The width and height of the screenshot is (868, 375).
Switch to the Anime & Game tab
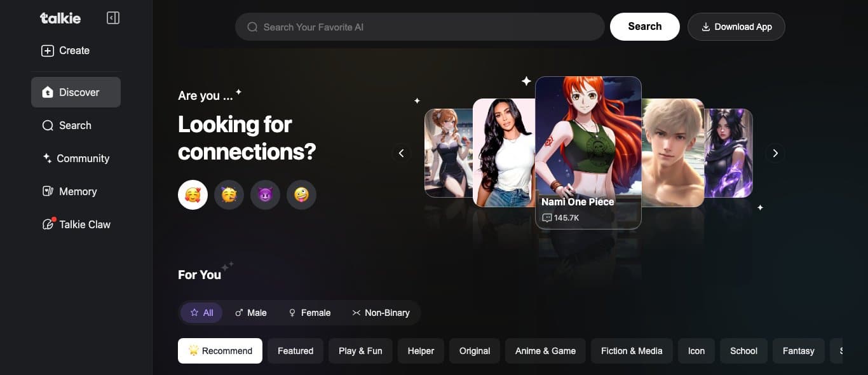click(x=545, y=351)
